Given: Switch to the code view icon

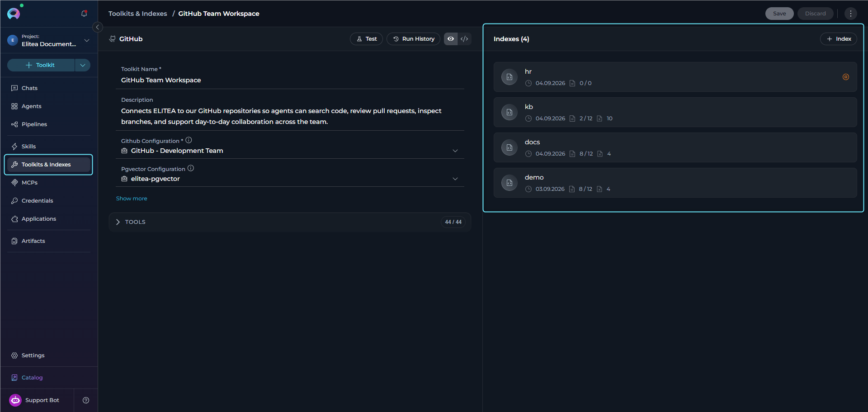Looking at the screenshot, I should point(464,39).
